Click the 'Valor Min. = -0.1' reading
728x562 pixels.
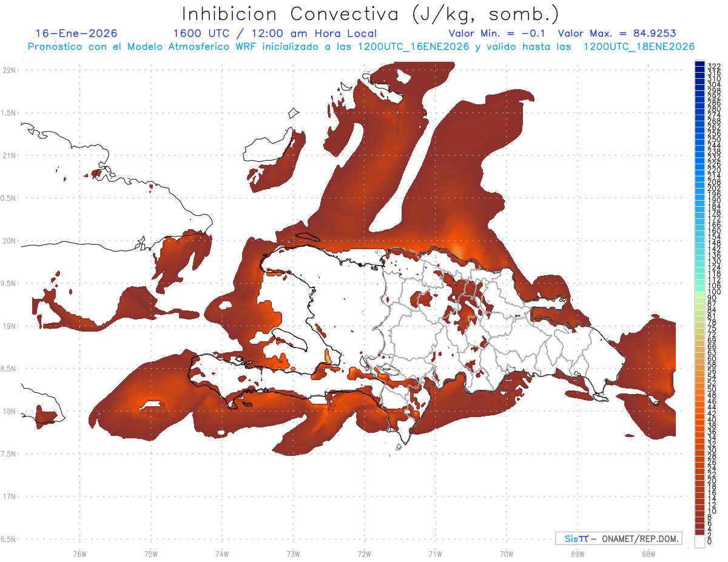[x=498, y=33]
